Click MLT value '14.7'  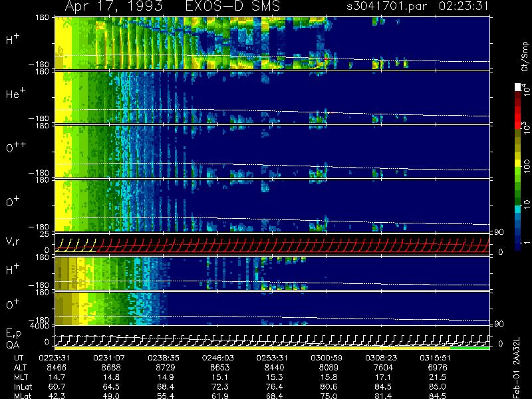click(57, 377)
